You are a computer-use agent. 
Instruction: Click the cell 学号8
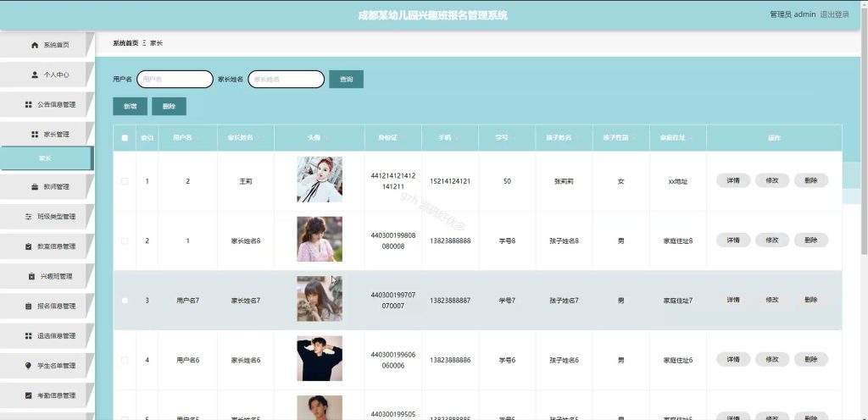coord(507,241)
